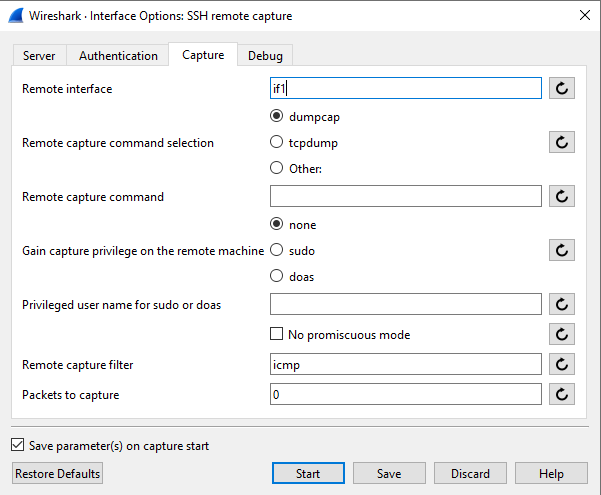The height and width of the screenshot is (495, 601).
Task: Reset the No promiscuous mode option
Action: (562, 334)
